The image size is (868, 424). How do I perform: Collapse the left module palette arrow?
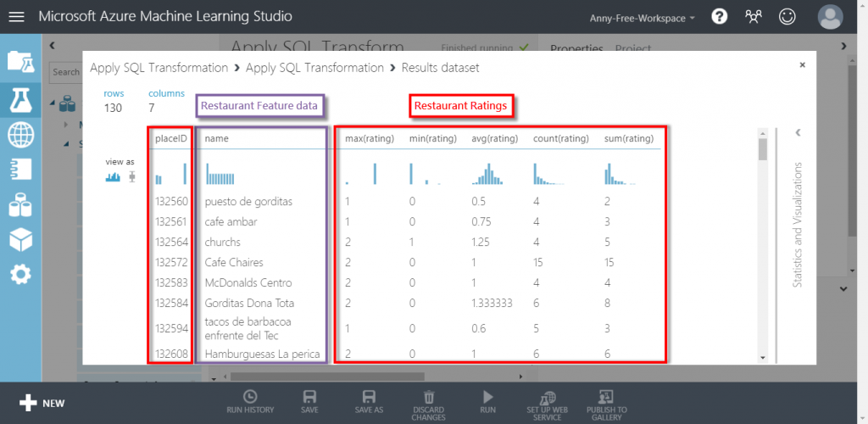click(x=52, y=46)
